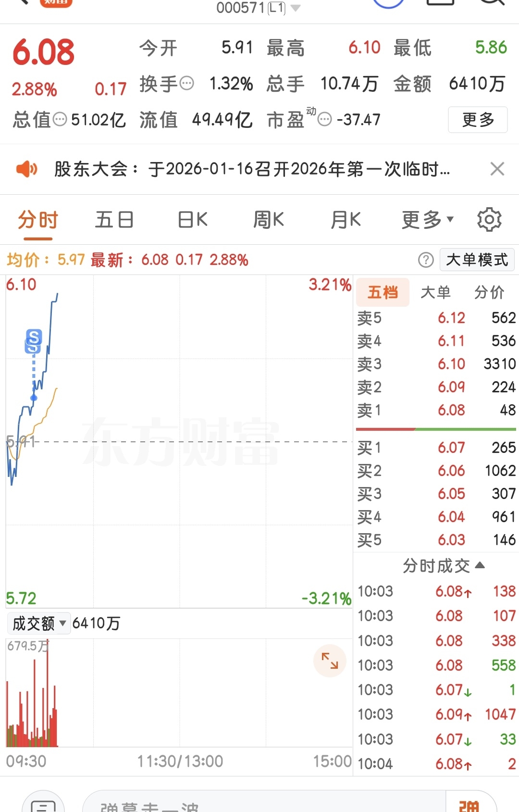Select the 大单 order panel tab

tap(435, 292)
